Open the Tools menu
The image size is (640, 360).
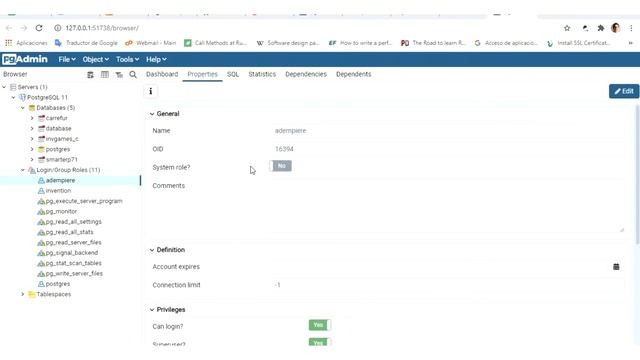pos(127,60)
